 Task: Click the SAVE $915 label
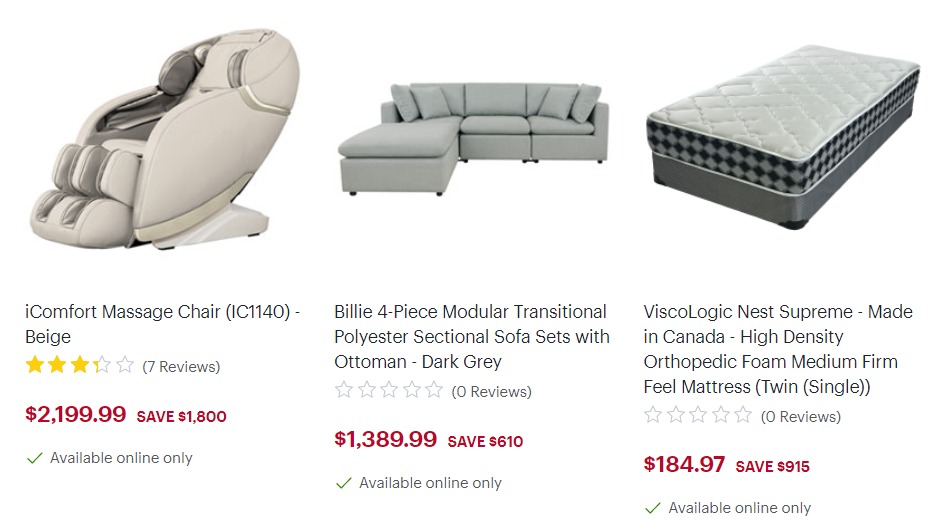tap(773, 466)
